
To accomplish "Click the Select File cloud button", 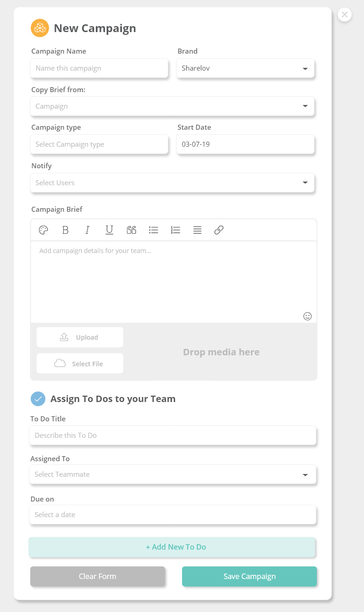I will (80, 364).
